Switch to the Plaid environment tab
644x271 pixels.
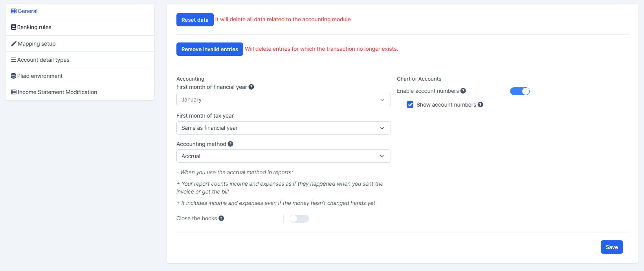coord(40,76)
